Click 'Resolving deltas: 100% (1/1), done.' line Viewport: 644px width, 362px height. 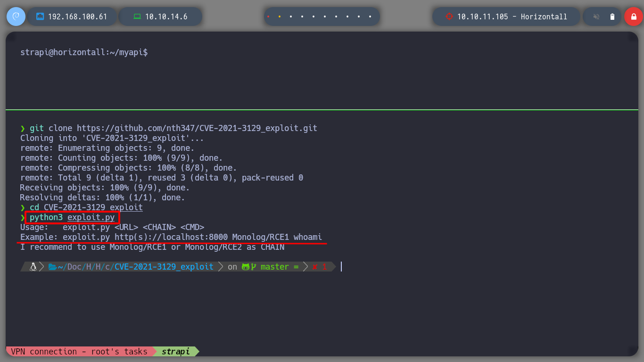(x=103, y=197)
